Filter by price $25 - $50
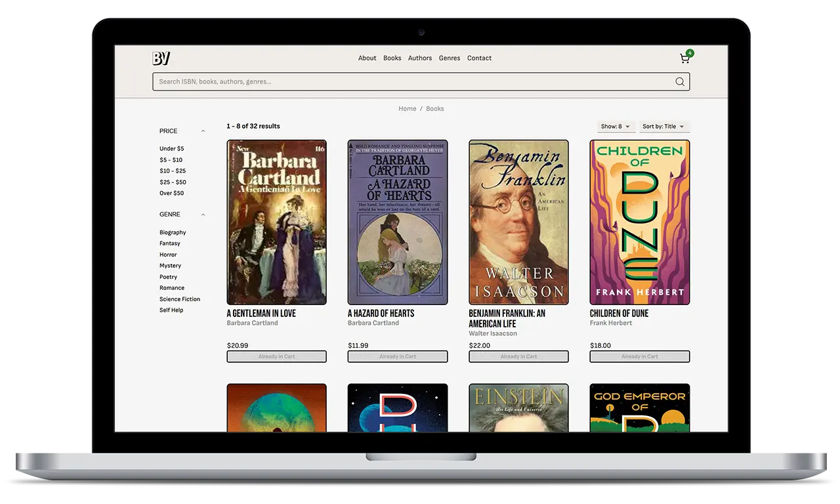Viewport: 840px width, 504px height. pyautogui.click(x=173, y=182)
